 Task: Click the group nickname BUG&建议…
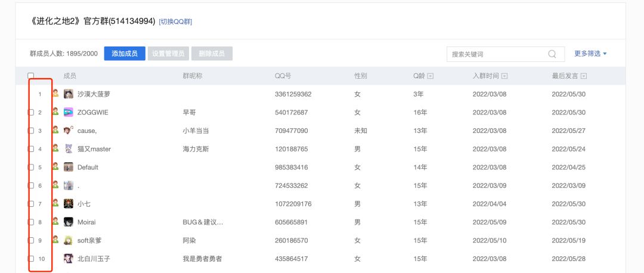tap(203, 222)
